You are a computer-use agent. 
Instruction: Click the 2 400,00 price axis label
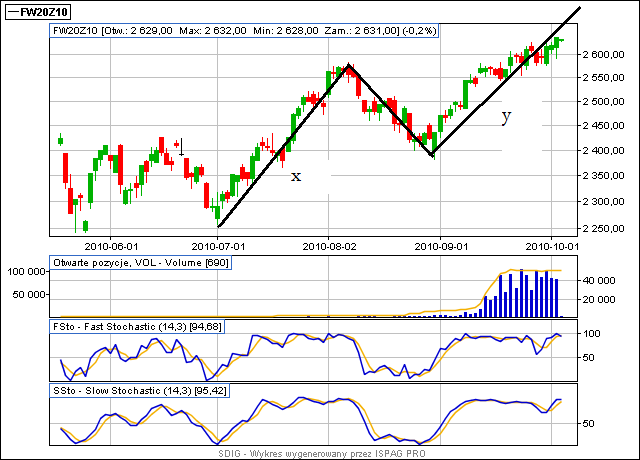[x=605, y=152]
